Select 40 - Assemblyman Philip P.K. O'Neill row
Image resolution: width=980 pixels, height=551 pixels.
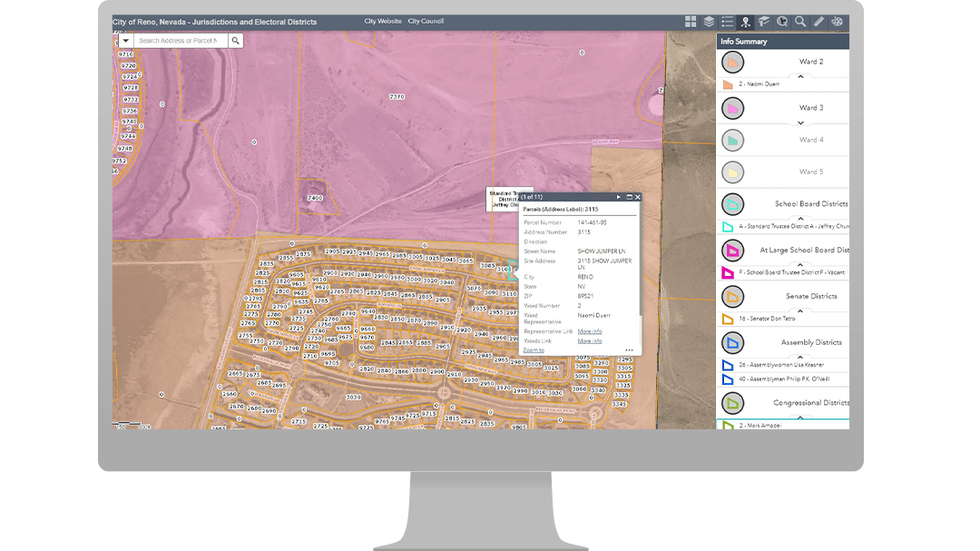point(783,379)
